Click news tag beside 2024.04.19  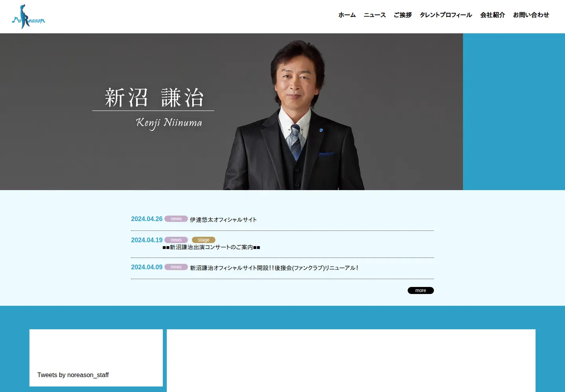coord(176,240)
